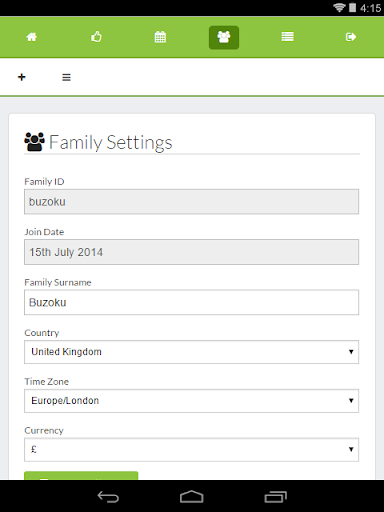Tap the plus add icon
The image size is (384, 512).
[x=22, y=77]
